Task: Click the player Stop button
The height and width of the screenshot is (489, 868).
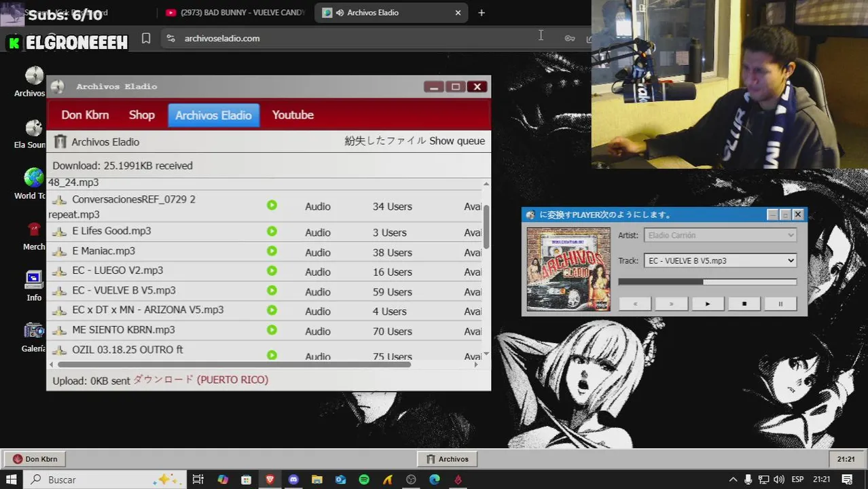Action: pos(744,304)
